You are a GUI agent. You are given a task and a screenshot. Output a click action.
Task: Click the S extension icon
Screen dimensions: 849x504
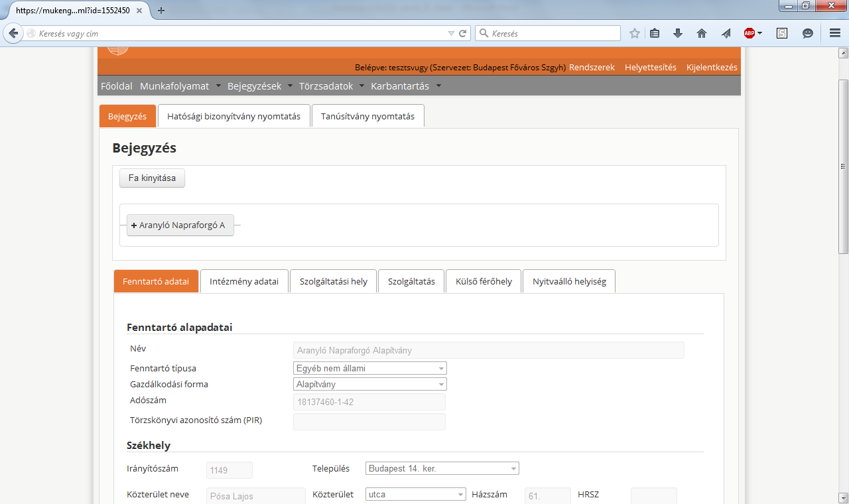[782, 33]
